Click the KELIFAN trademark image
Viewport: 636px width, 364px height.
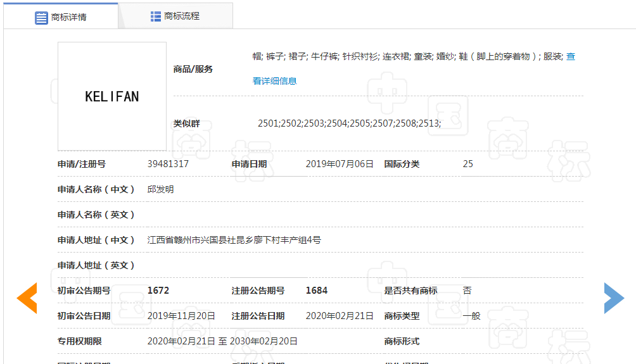coord(112,96)
